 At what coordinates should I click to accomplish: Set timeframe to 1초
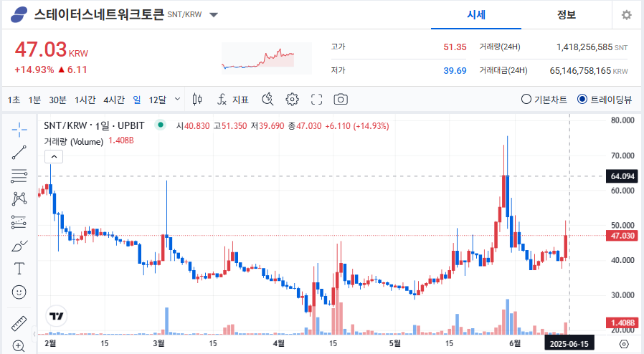tap(14, 100)
